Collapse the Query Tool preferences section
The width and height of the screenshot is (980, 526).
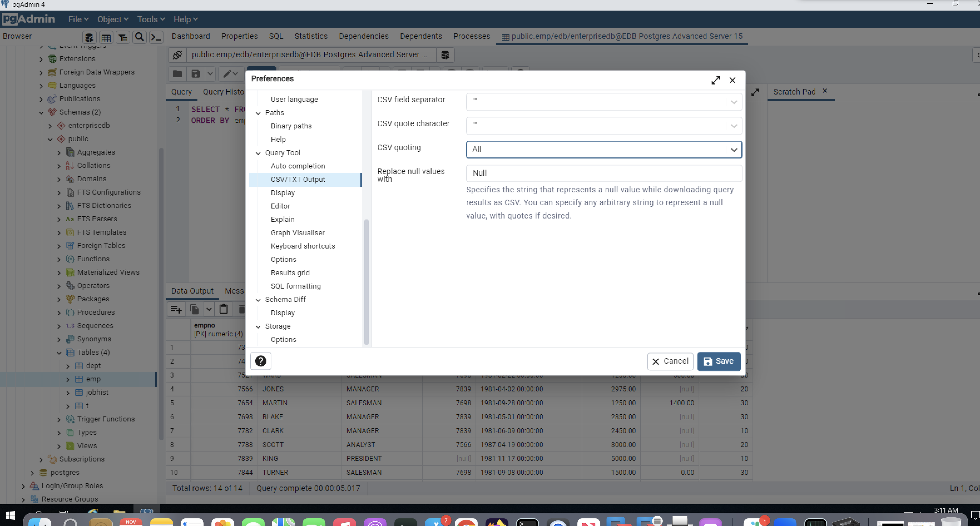click(259, 153)
